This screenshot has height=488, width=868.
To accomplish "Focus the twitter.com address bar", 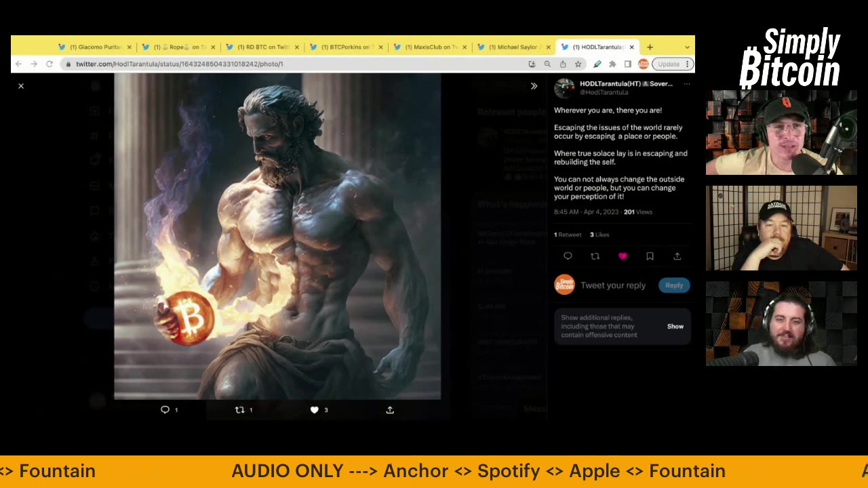I will tap(298, 64).
